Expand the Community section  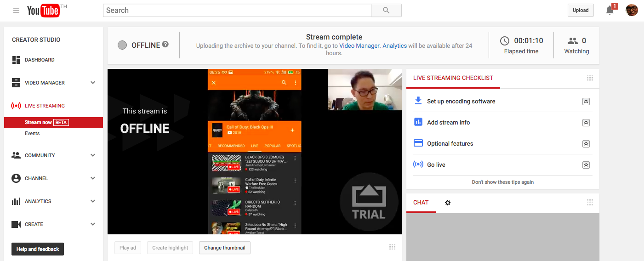coord(93,155)
